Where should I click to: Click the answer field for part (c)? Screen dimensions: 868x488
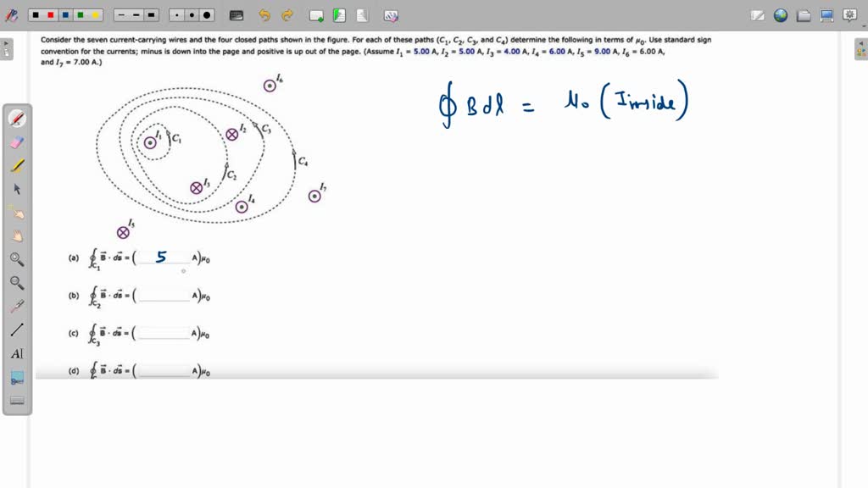pos(164,332)
